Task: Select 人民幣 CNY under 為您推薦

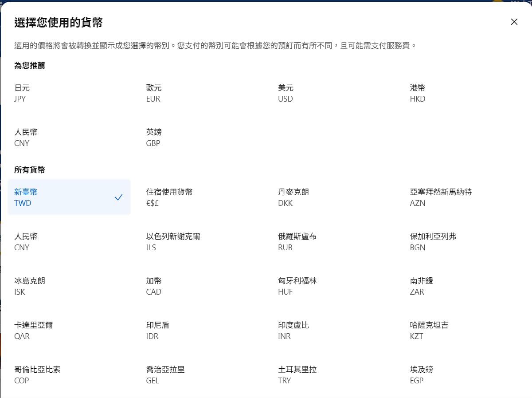Action: point(26,138)
